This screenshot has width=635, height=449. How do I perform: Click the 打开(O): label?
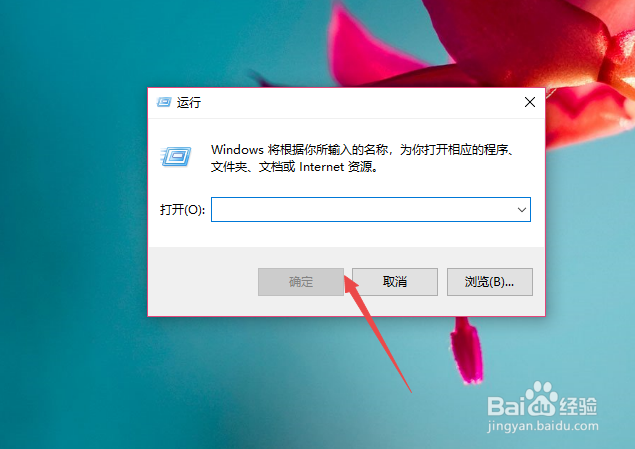click(182, 210)
